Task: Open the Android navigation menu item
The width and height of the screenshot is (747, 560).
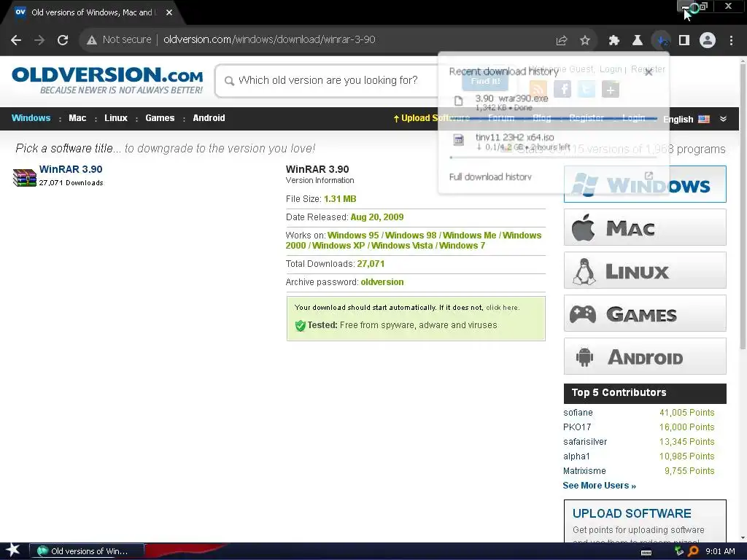Action: pos(209,118)
